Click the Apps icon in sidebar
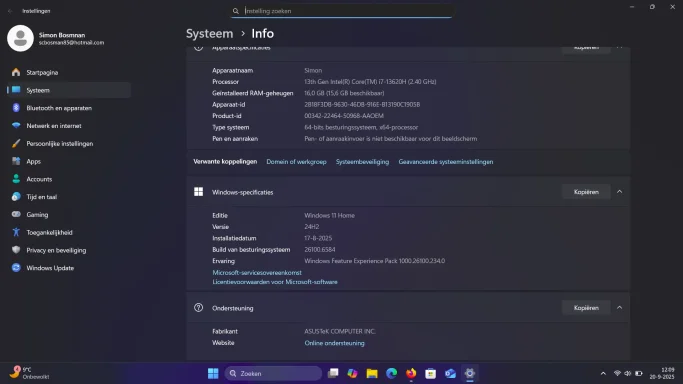This screenshot has width=683, height=384. pos(16,161)
